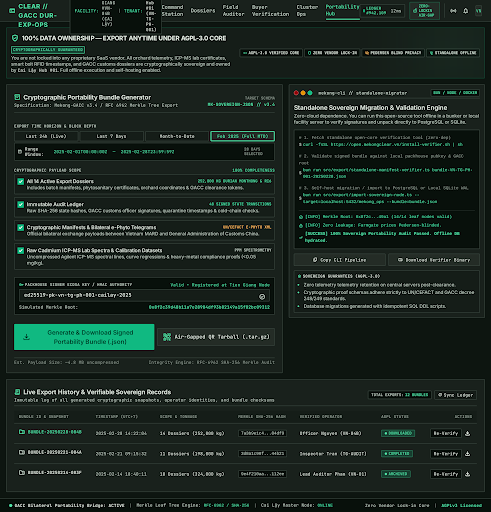Click the Zero-Lockin Air-Gap header button

coord(424,11)
